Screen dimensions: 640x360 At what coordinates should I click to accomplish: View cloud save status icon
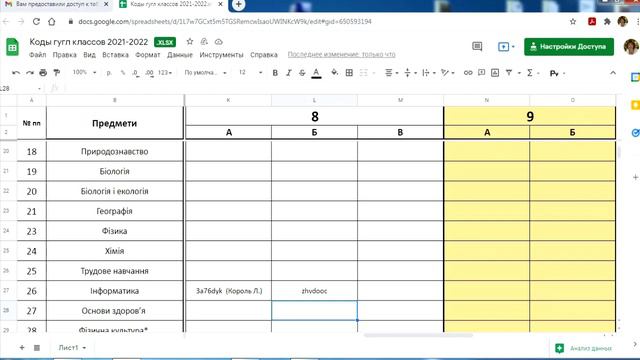[219, 42]
